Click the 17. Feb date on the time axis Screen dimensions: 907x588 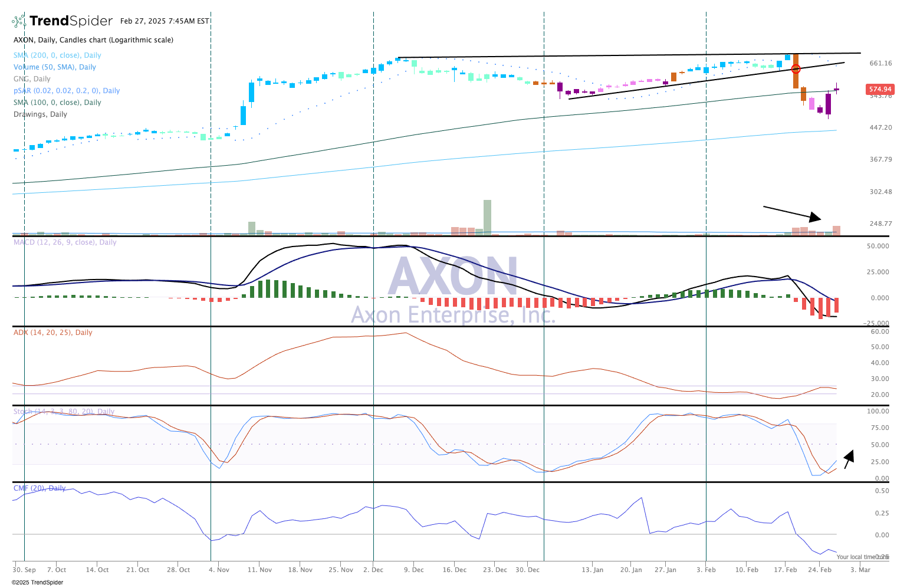(x=786, y=570)
